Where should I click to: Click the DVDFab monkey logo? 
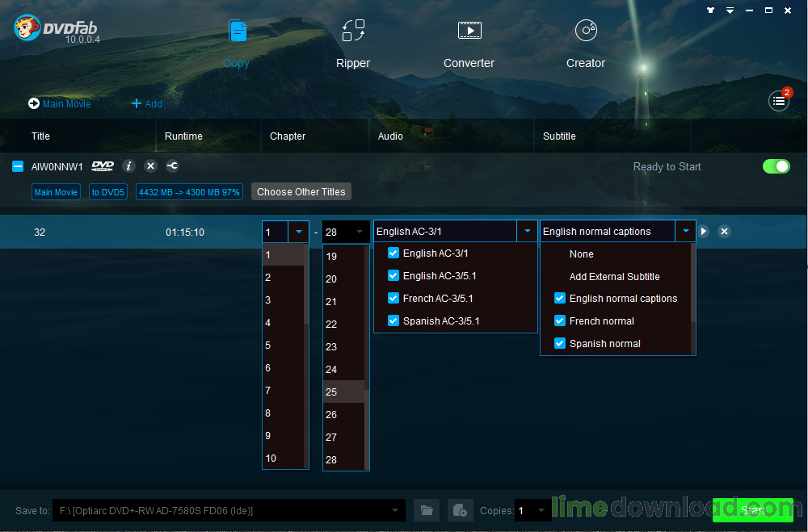click(x=27, y=27)
